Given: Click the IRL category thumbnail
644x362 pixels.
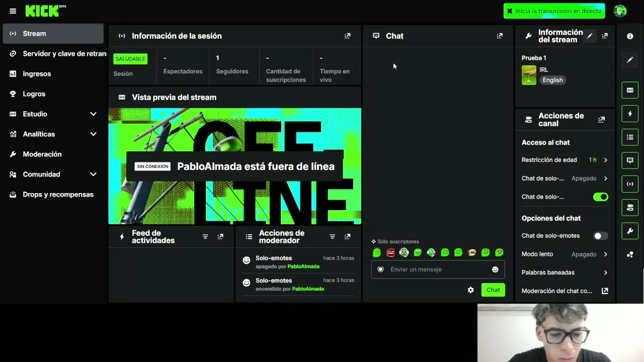Looking at the screenshot, I should tap(529, 75).
